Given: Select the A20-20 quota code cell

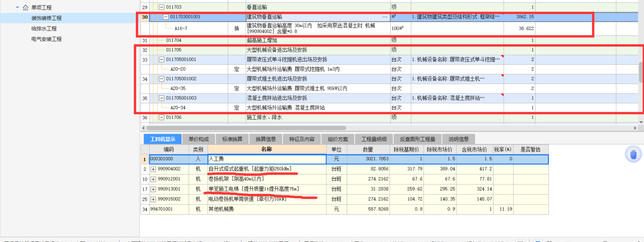Looking at the screenshot, I should [178, 69].
